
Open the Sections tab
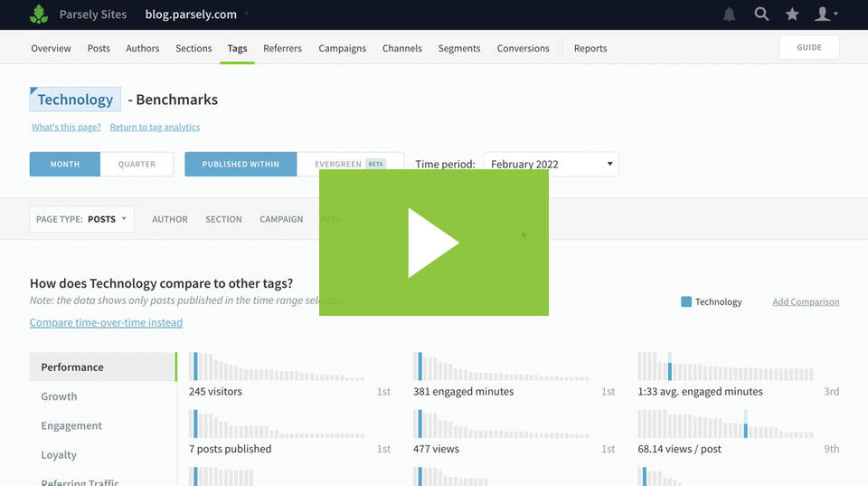click(x=193, y=48)
